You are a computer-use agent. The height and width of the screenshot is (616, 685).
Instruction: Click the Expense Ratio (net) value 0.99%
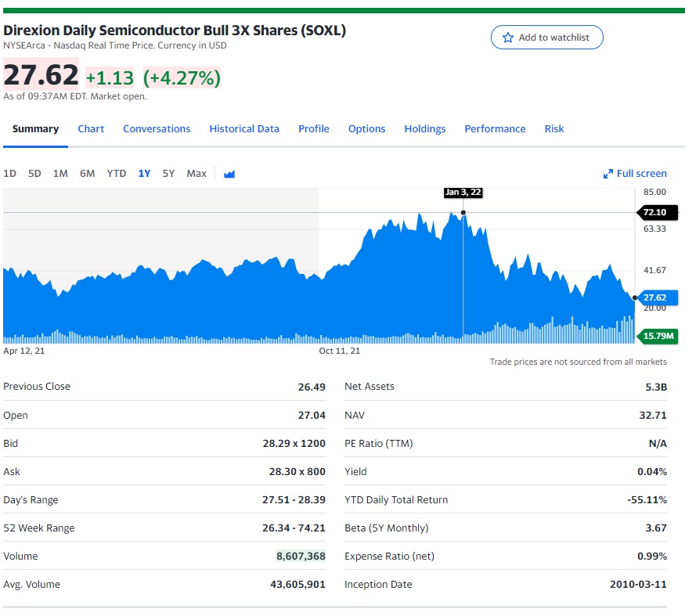tap(652, 557)
